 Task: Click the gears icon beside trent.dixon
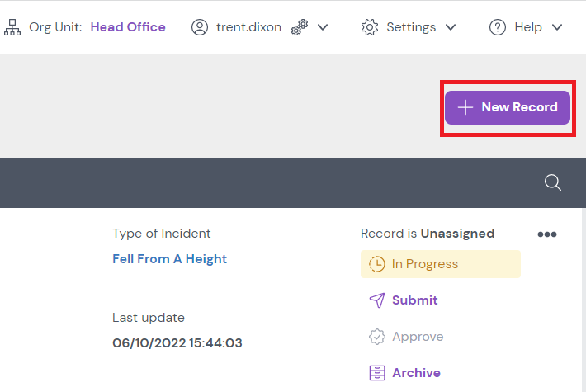click(300, 27)
